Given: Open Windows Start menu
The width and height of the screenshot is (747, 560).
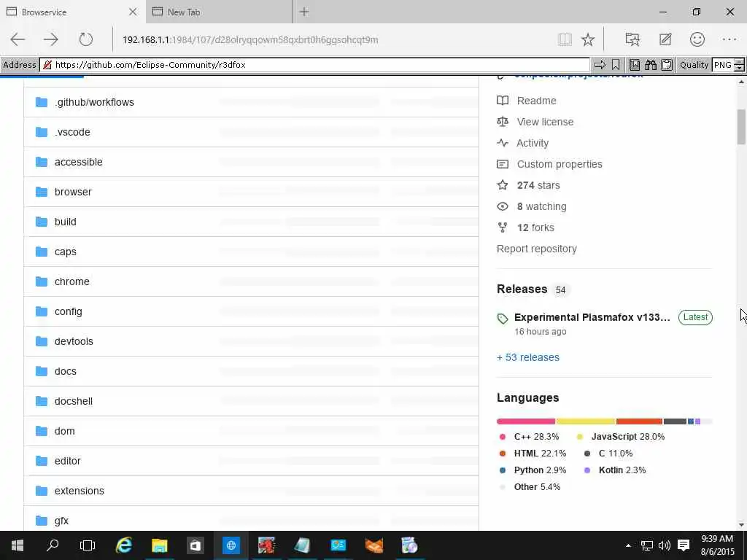Looking at the screenshot, I should (x=18, y=545).
